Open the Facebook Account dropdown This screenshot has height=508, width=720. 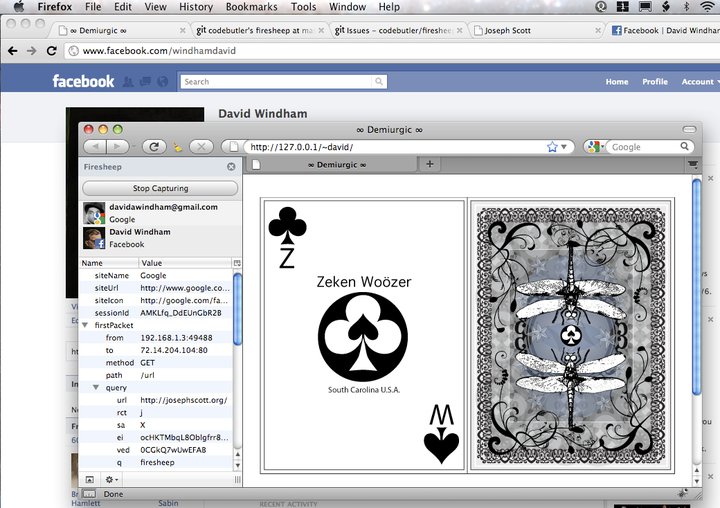700,82
